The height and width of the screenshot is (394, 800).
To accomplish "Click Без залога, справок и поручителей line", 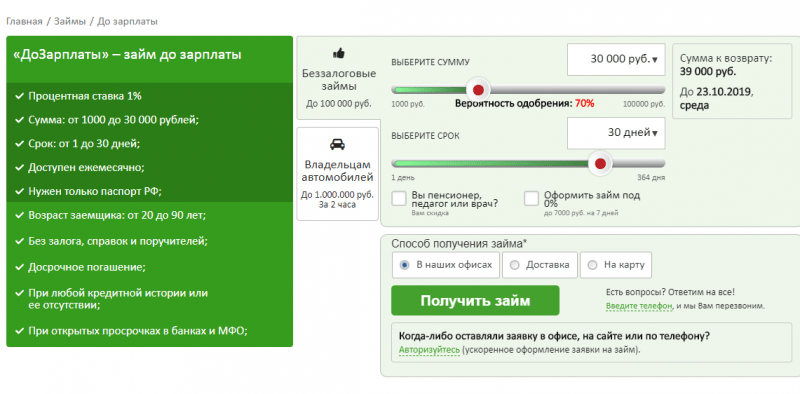I will tap(118, 241).
